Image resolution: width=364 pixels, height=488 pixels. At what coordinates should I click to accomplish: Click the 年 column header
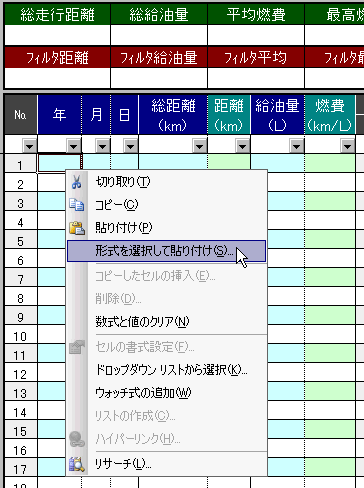[x=59, y=115]
